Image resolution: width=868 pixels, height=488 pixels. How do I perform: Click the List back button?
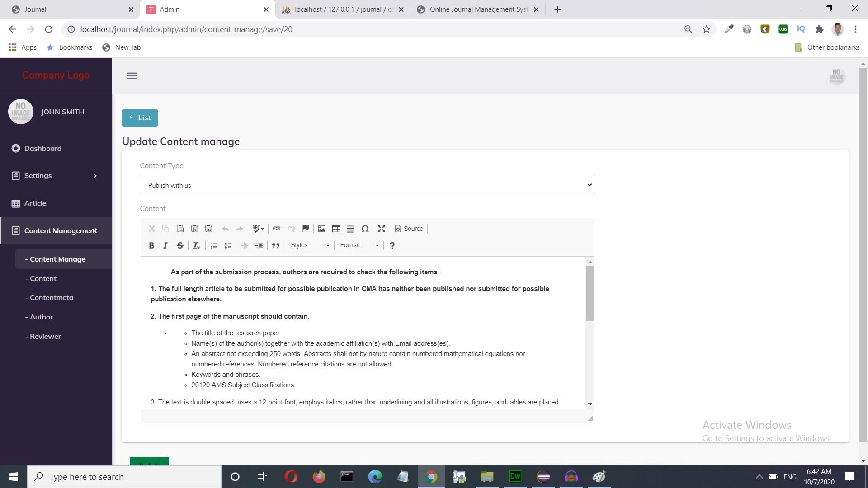[140, 118]
